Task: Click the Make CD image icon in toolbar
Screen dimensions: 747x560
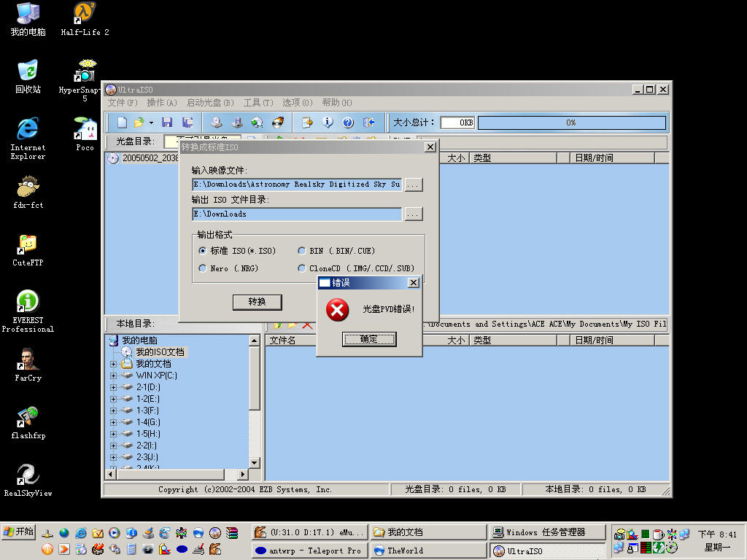Action: pyautogui.click(x=237, y=122)
